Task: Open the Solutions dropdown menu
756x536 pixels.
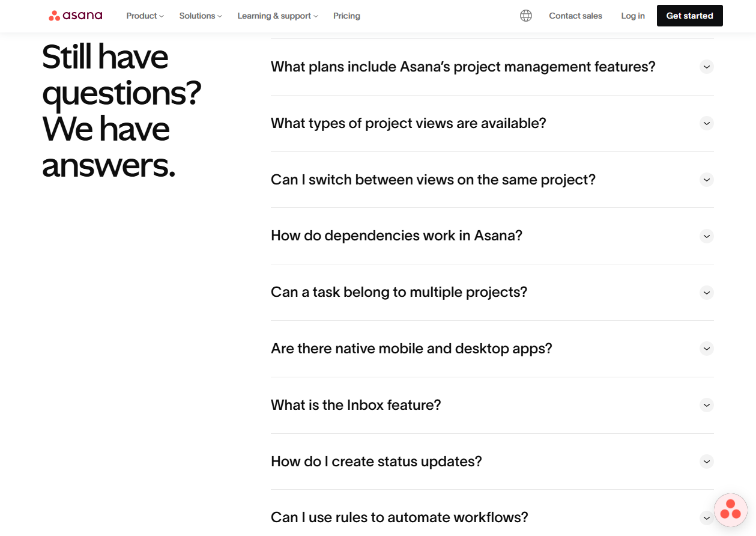Action: pos(200,16)
